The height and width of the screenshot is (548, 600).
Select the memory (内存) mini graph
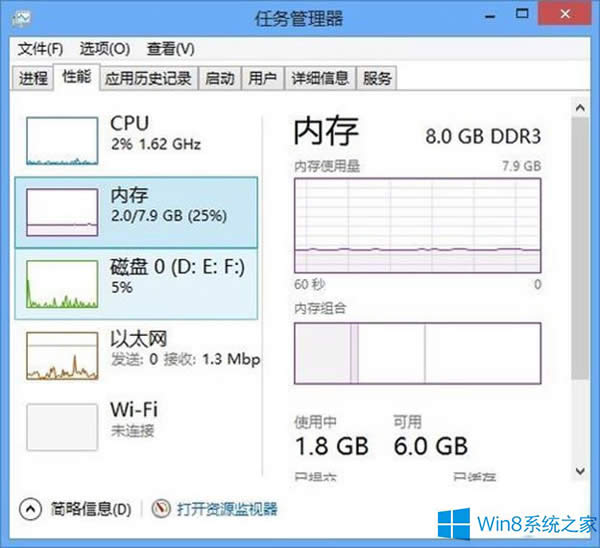(63, 212)
